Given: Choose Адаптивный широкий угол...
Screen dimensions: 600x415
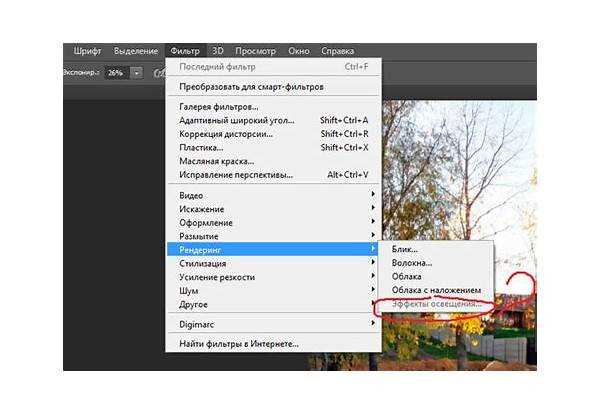Looking at the screenshot, I should point(274,120).
